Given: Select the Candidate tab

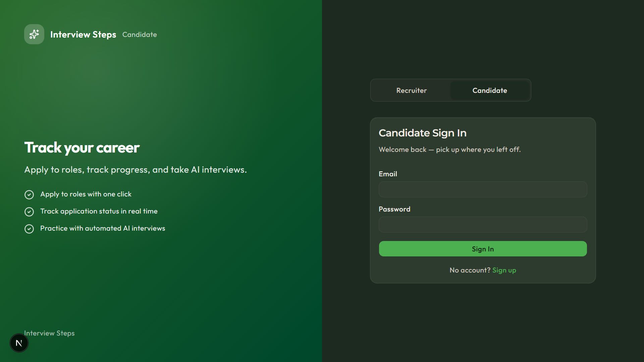Looking at the screenshot, I should click(490, 90).
